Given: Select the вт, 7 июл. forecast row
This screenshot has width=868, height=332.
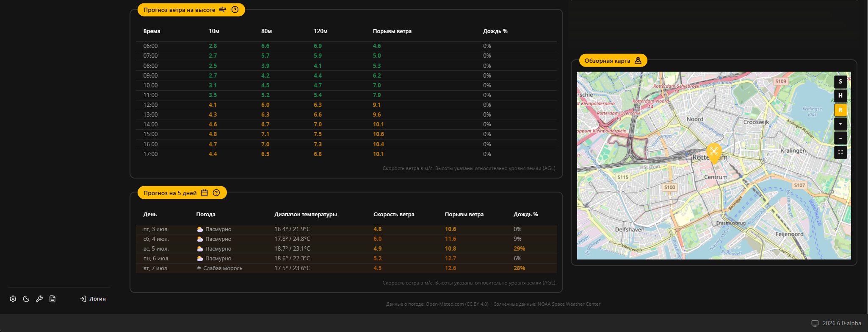Looking at the screenshot, I should click(x=346, y=268).
